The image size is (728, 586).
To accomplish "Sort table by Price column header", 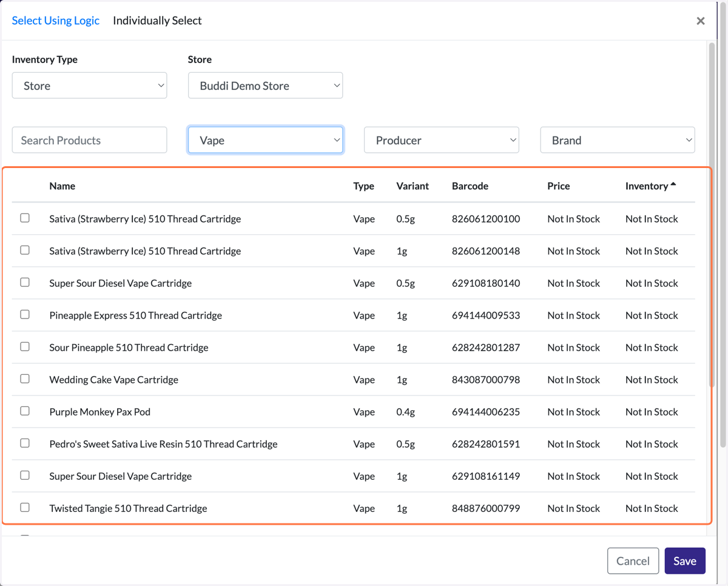I will click(x=558, y=186).
